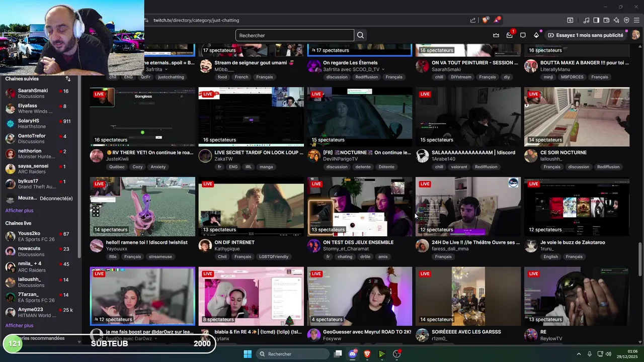Image resolution: width=644 pixels, height=362 pixels.
Task: Open OBS Studio from the taskbar
Action: (x=396, y=354)
